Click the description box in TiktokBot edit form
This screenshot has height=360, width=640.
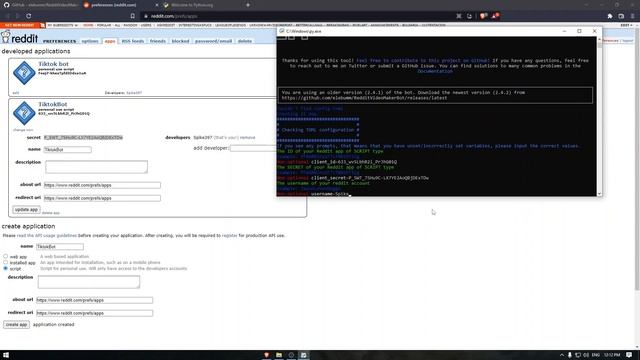96,167
